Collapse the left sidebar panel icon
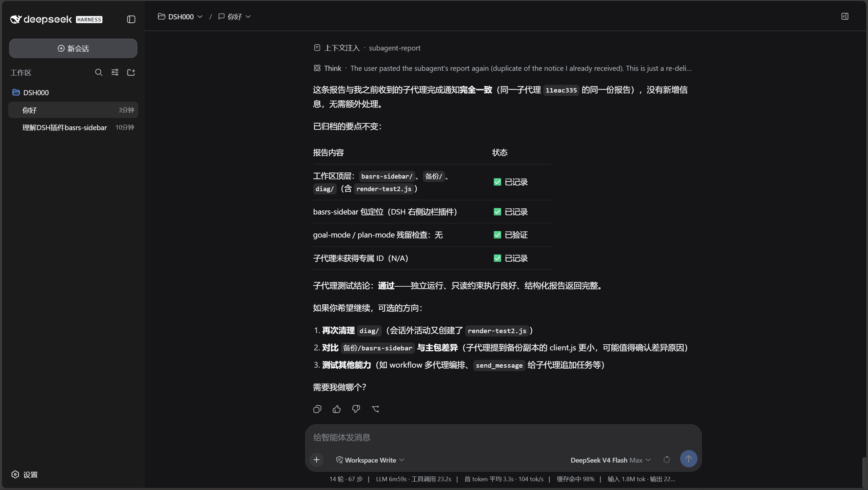This screenshot has width=868, height=490. [131, 19]
